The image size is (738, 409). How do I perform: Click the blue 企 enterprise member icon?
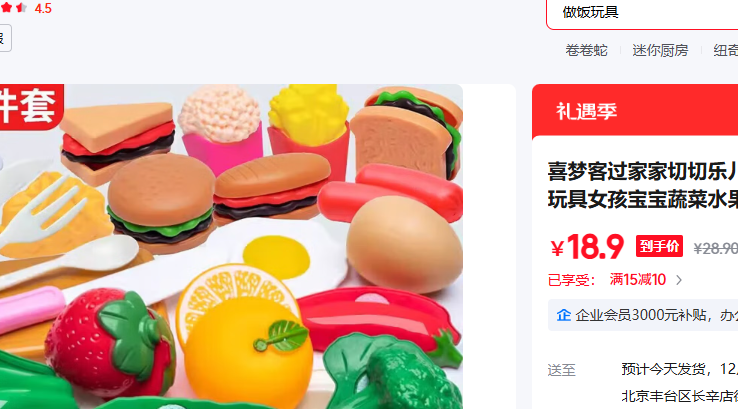pyautogui.click(x=563, y=315)
